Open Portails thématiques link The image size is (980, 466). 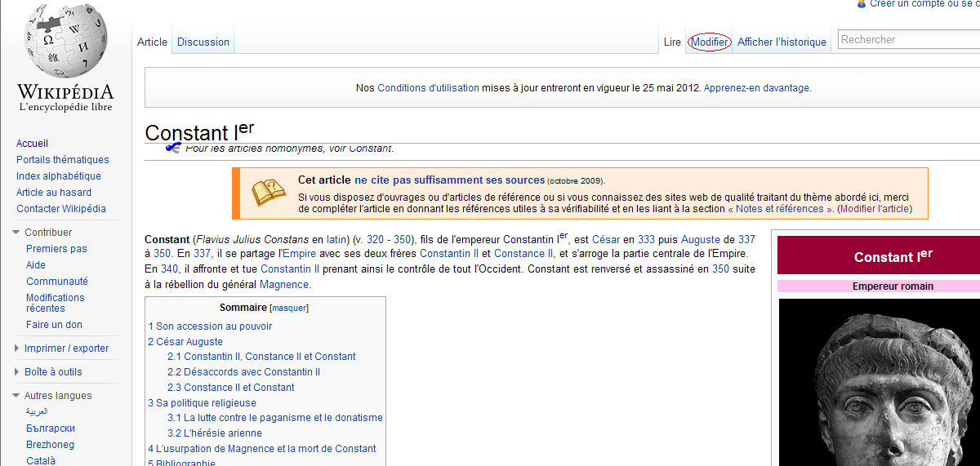click(x=63, y=160)
